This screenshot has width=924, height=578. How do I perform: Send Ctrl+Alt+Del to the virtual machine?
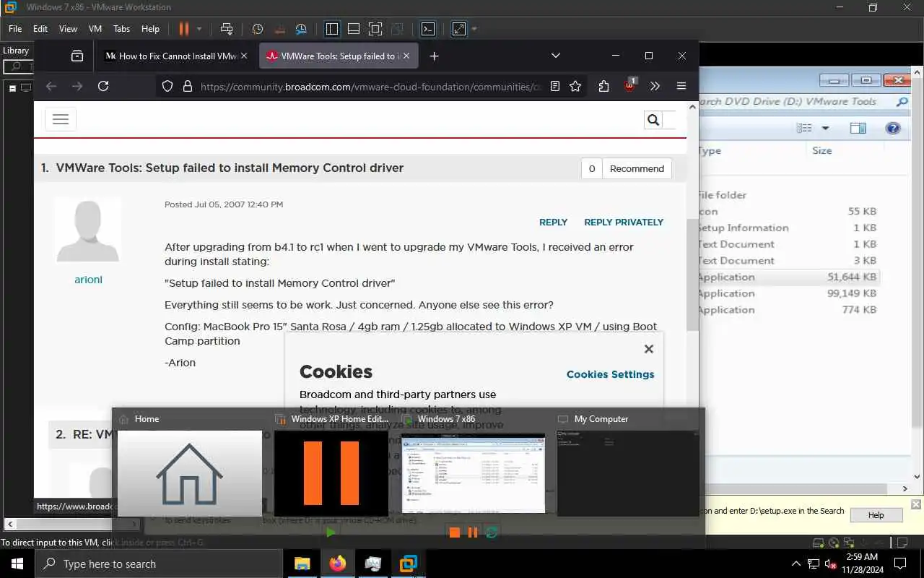tap(227, 29)
